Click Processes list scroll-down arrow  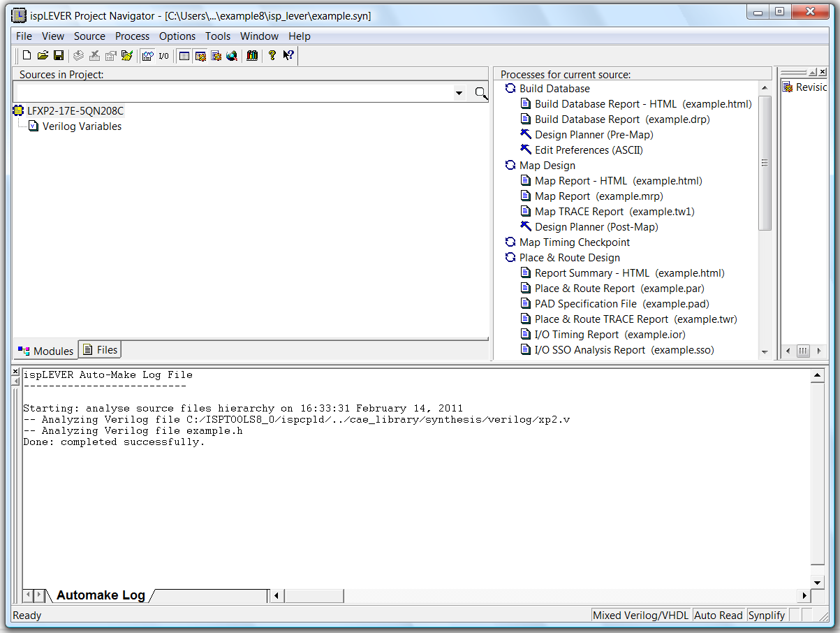pos(765,351)
